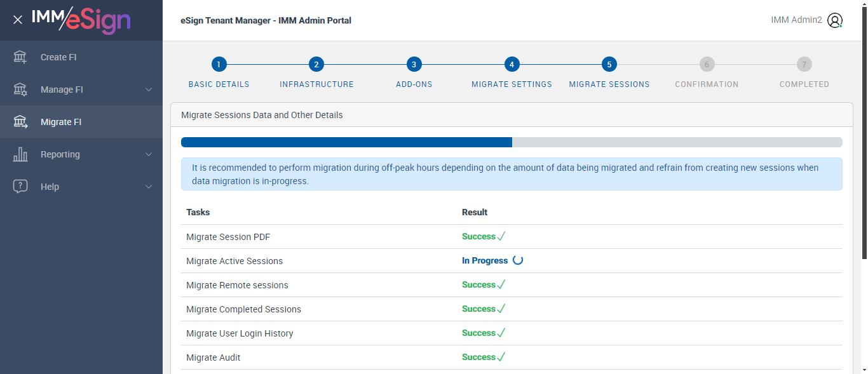Click the Tasks column header

[198, 212]
